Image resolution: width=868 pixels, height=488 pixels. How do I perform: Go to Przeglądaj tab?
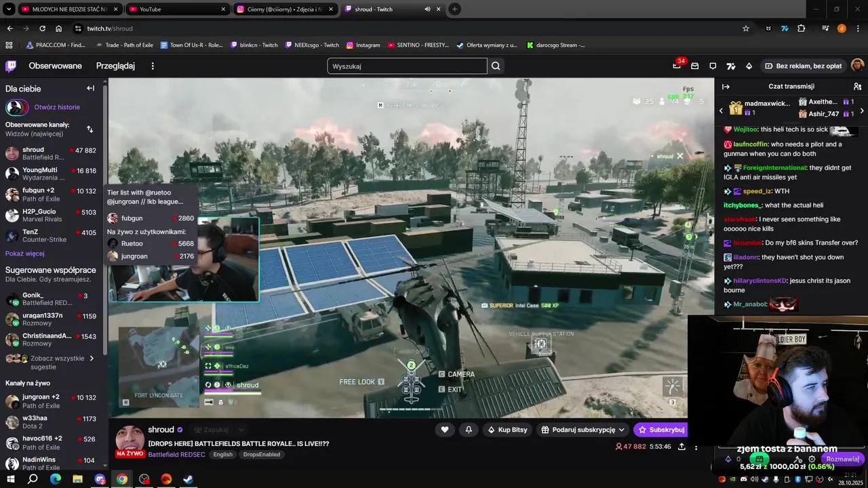[x=115, y=66]
